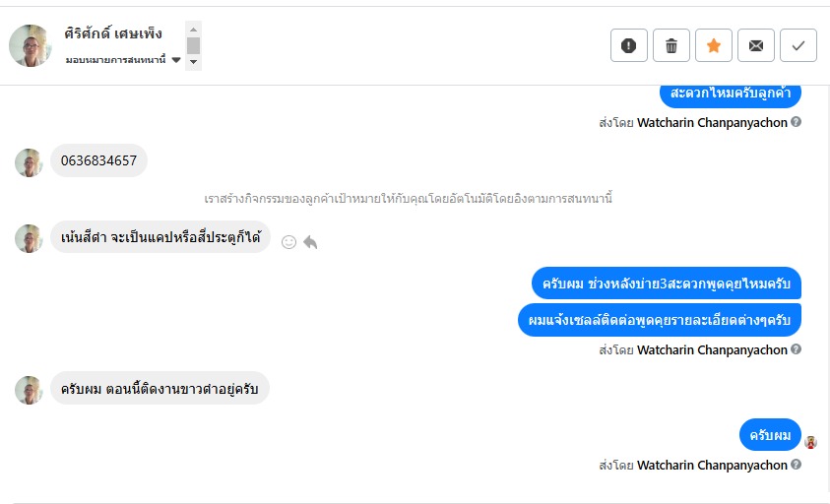Delete conversation using the trash icon
The image size is (830, 504).
coord(671,45)
